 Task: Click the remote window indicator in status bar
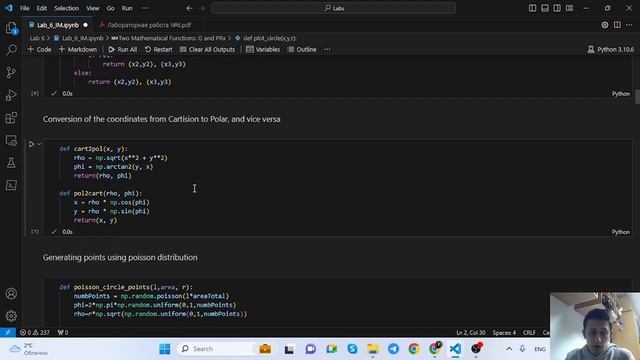tap(8, 332)
